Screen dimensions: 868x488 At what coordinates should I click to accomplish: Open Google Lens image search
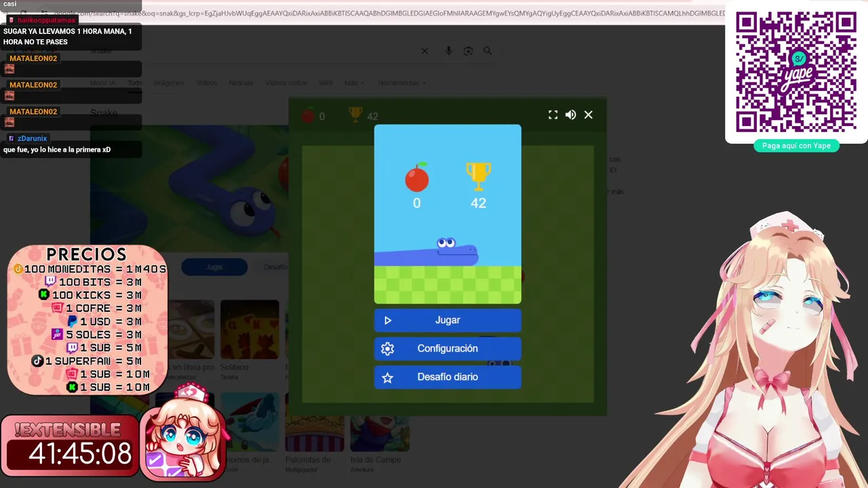(x=468, y=51)
